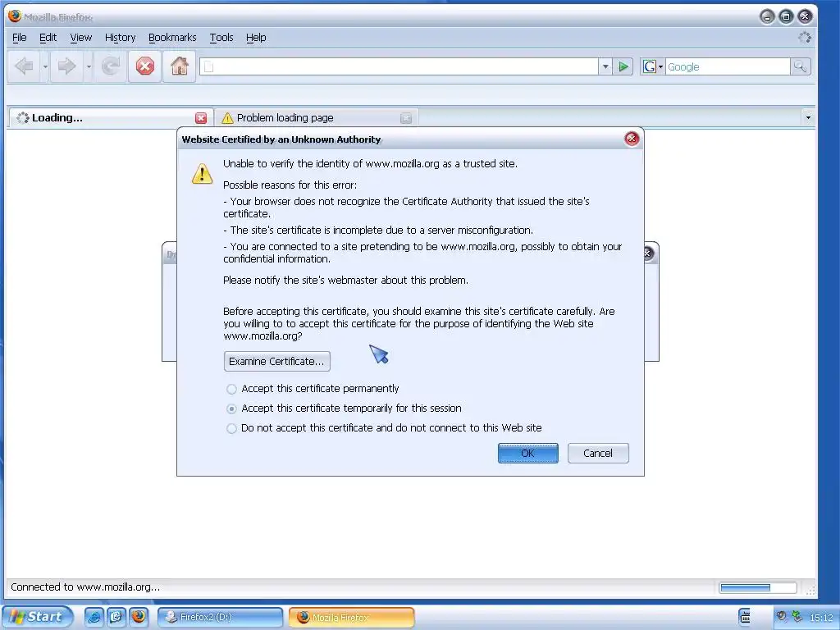The image size is (840, 630).
Task: Click the window resize grip in status bar
Action: point(810,591)
